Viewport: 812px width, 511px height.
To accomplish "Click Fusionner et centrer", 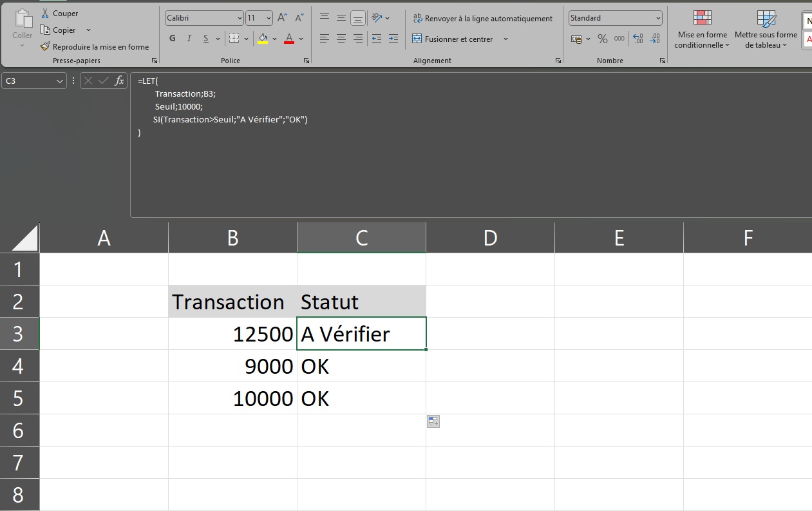I will pos(453,39).
